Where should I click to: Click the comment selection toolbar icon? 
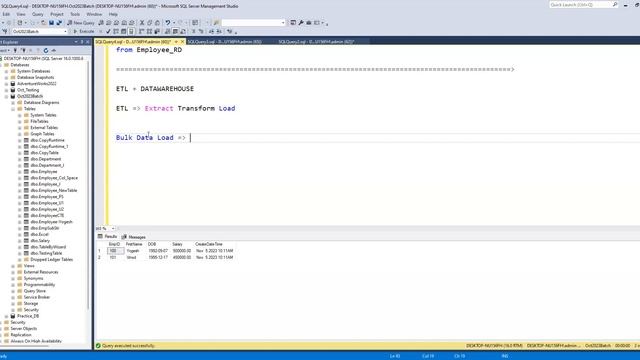click(x=193, y=31)
